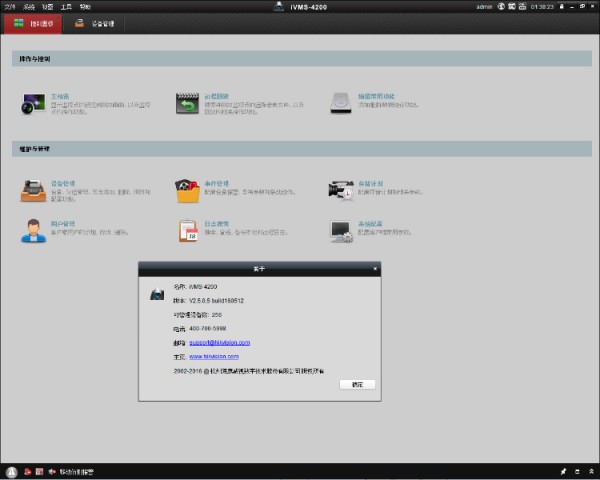The image size is (600, 480).
Task: Click the speaker audio icon in status bar
Action: 52,472
